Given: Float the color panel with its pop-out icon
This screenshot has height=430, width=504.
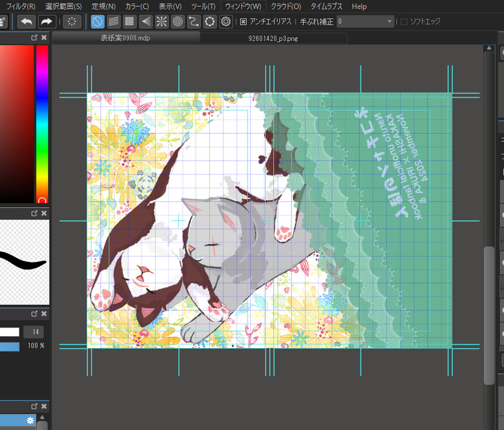Looking at the screenshot, I should coord(35,38).
